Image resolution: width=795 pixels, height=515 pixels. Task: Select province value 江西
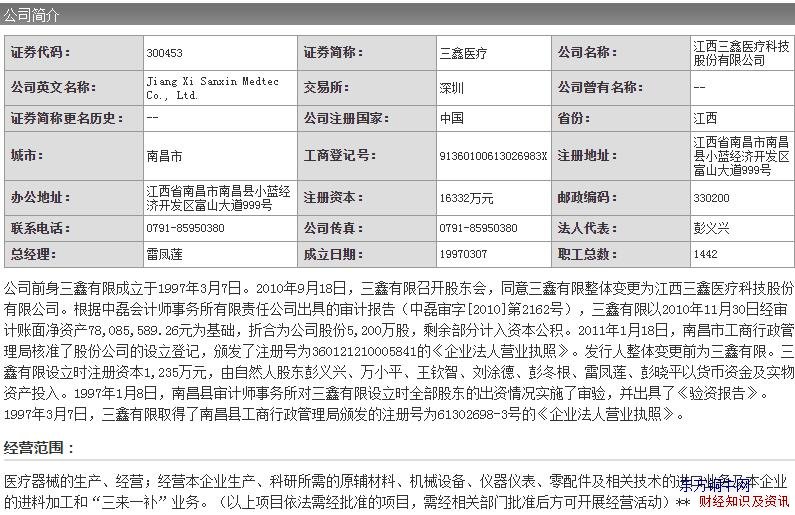[x=705, y=119]
